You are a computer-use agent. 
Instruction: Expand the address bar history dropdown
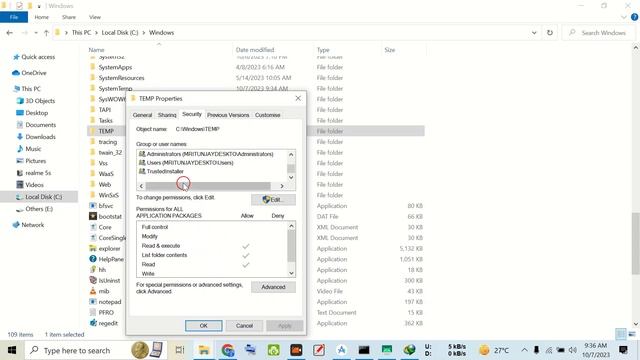[x=534, y=33]
